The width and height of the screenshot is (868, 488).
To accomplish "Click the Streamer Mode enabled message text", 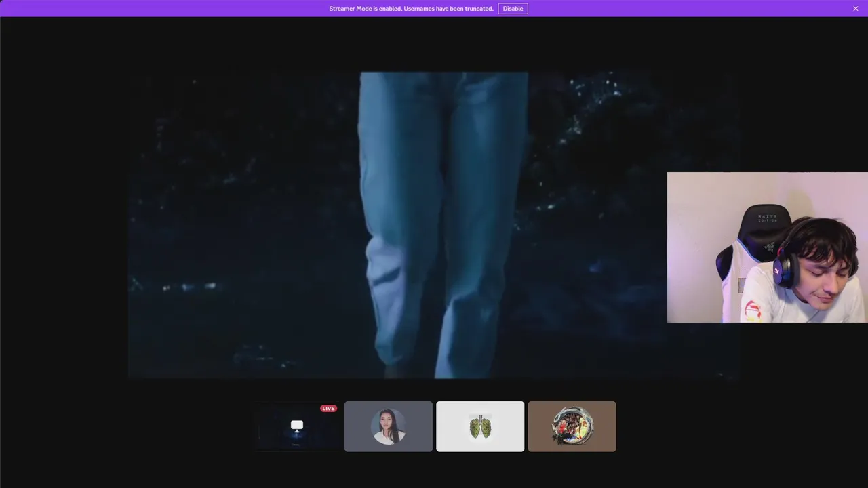I will pyautogui.click(x=411, y=9).
